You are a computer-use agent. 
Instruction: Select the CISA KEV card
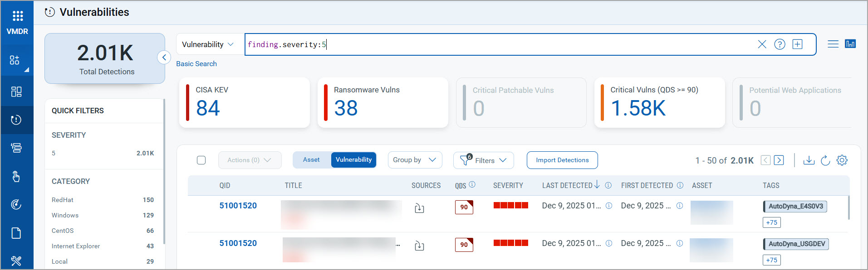coord(245,102)
